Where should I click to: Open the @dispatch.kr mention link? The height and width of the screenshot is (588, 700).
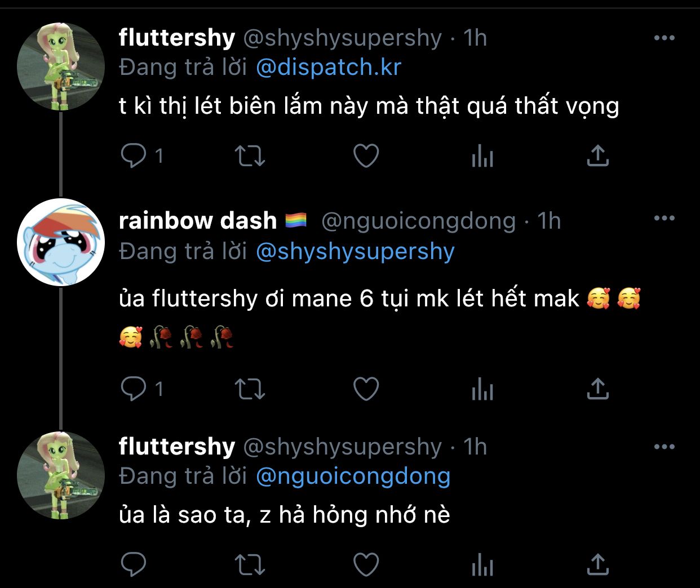328,68
